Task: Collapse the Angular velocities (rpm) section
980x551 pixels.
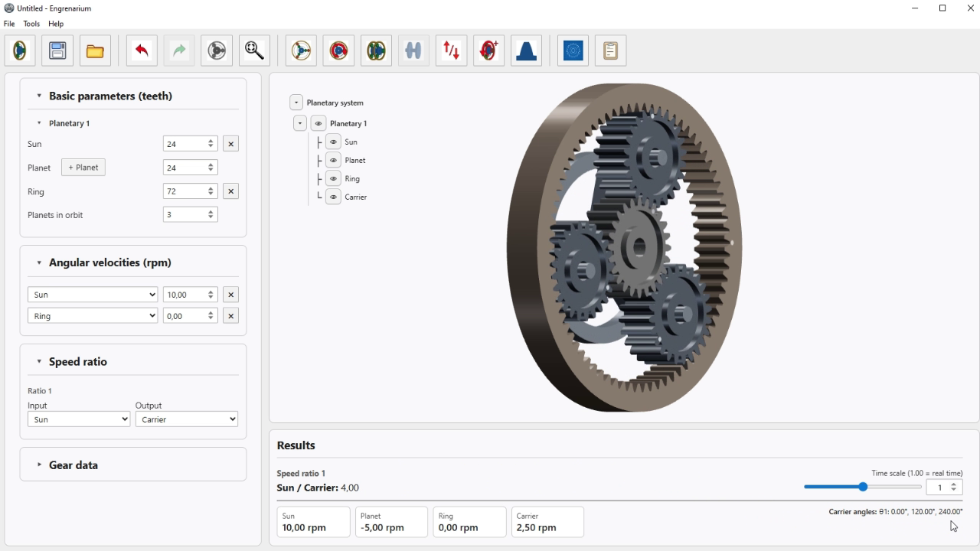Action: pyautogui.click(x=39, y=262)
